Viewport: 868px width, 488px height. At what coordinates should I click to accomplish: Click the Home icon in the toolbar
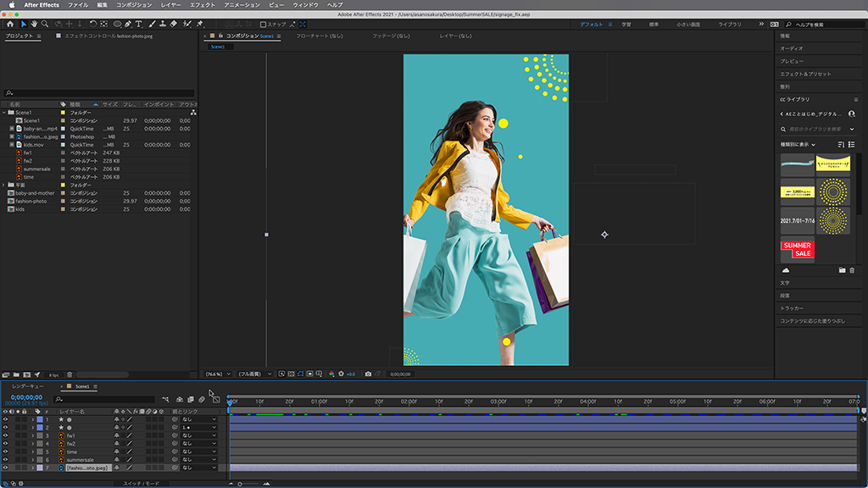pos(10,25)
